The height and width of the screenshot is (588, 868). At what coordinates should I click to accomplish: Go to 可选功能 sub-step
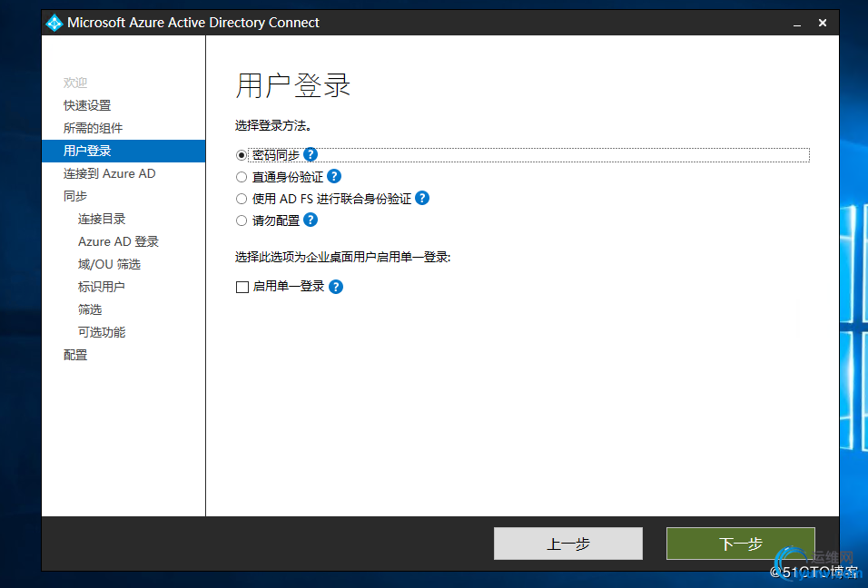[102, 332]
